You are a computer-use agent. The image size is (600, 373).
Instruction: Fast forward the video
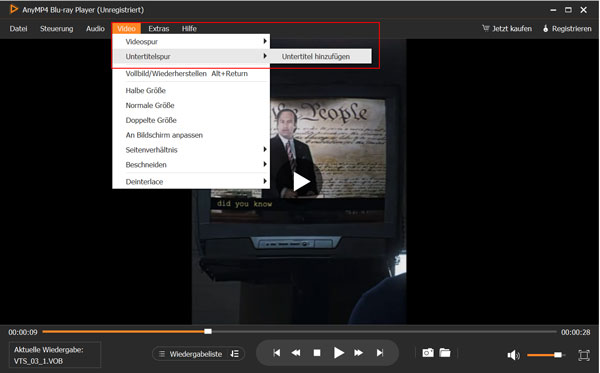click(359, 353)
